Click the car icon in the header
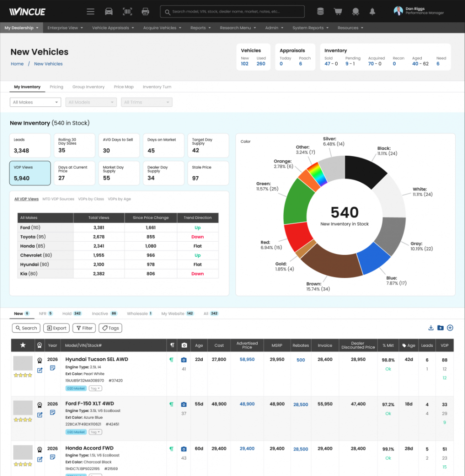This screenshot has height=476, width=465. click(109, 12)
